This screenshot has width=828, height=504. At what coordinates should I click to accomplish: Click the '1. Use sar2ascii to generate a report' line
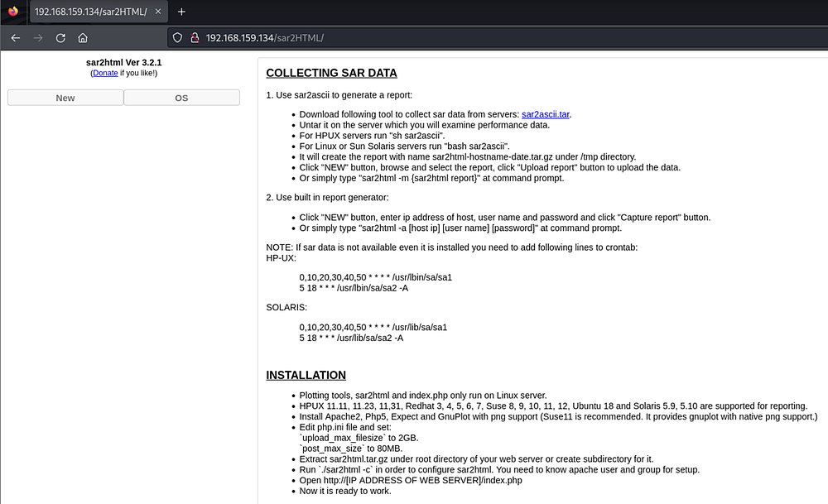pos(339,95)
